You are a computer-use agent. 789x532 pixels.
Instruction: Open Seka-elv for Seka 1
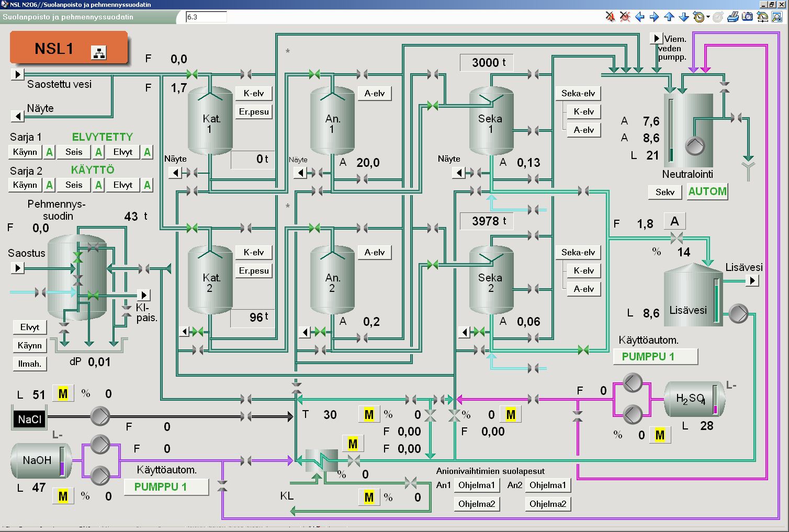(x=578, y=94)
